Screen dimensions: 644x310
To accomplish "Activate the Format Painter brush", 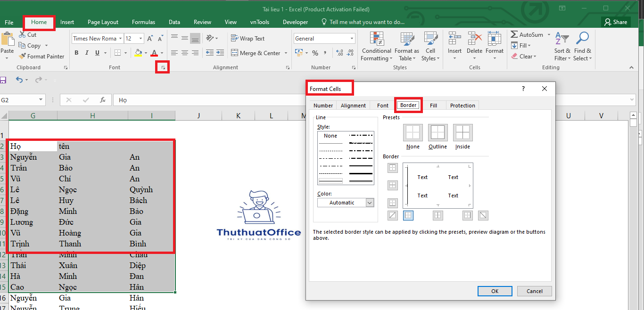I will tap(22, 56).
